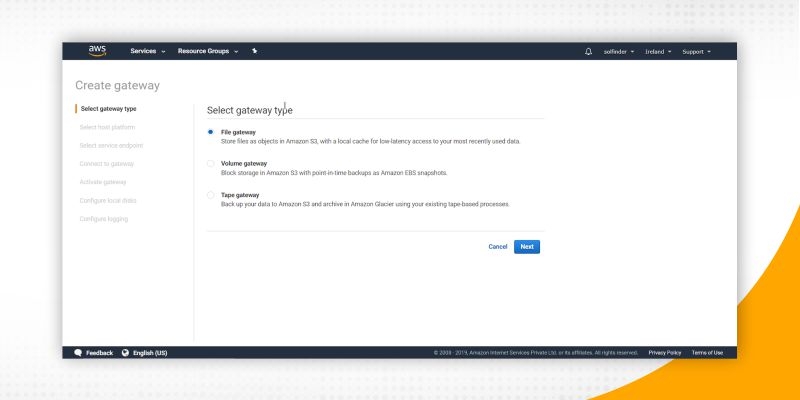Click the globe language icon

(126, 353)
